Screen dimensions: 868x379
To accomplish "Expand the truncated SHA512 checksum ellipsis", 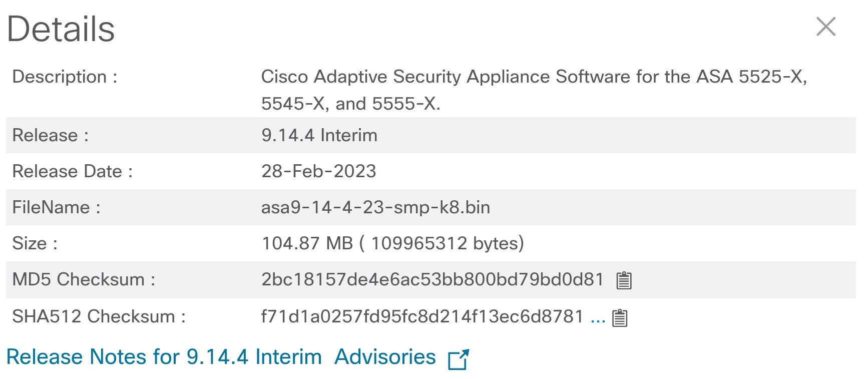I will (598, 317).
